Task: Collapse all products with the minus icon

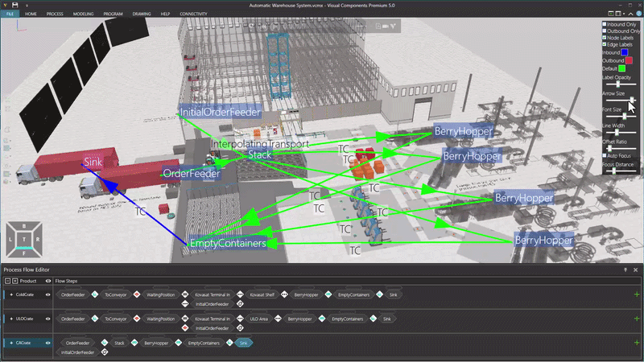Action: tap(7, 281)
